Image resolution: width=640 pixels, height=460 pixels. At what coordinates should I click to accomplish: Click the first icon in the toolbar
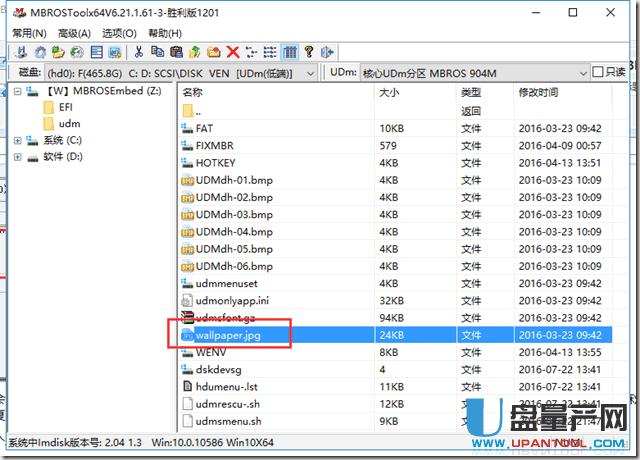pos(22,52)
